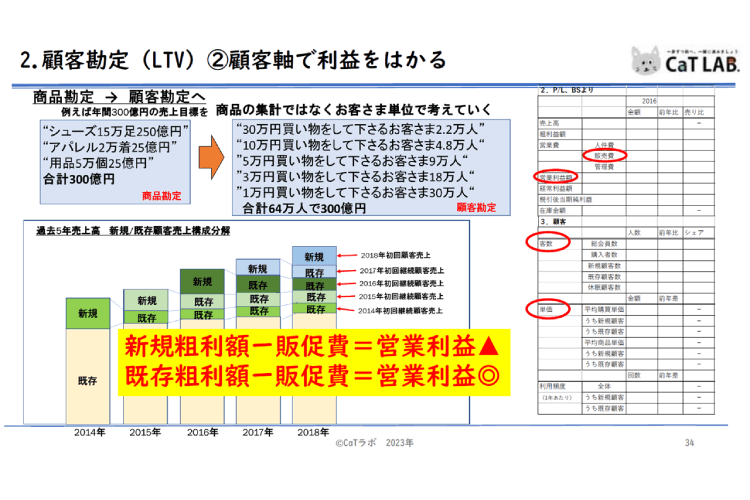This screenshot has height=500, width=750.
Task: Click the circled 営業利益額 row label
Action: click(x=556, y=178)
